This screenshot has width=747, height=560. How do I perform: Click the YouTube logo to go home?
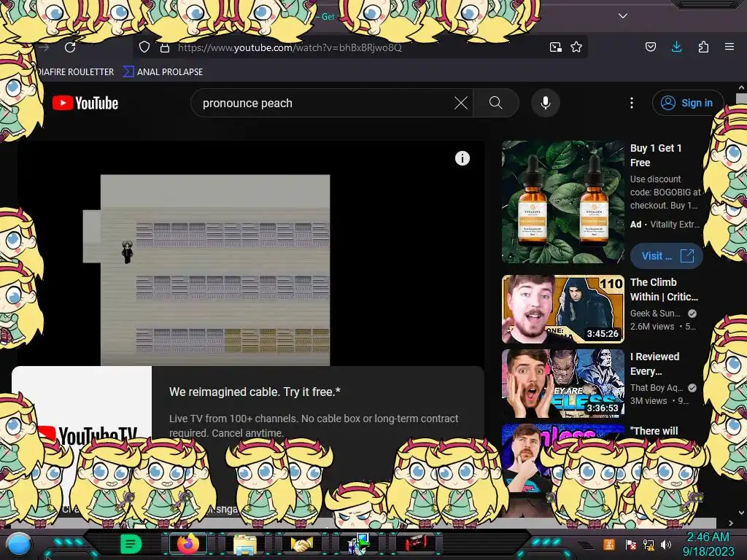point(85,103)
